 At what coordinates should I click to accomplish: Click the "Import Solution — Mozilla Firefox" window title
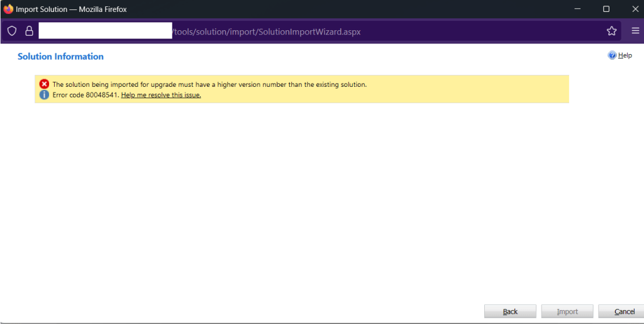pos(71,9)
